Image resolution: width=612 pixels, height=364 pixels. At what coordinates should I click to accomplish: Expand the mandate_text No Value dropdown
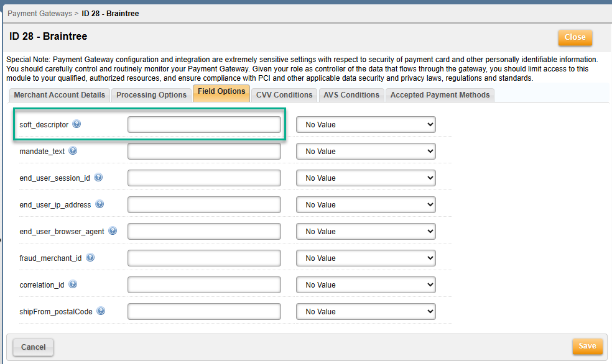point(366,151)
